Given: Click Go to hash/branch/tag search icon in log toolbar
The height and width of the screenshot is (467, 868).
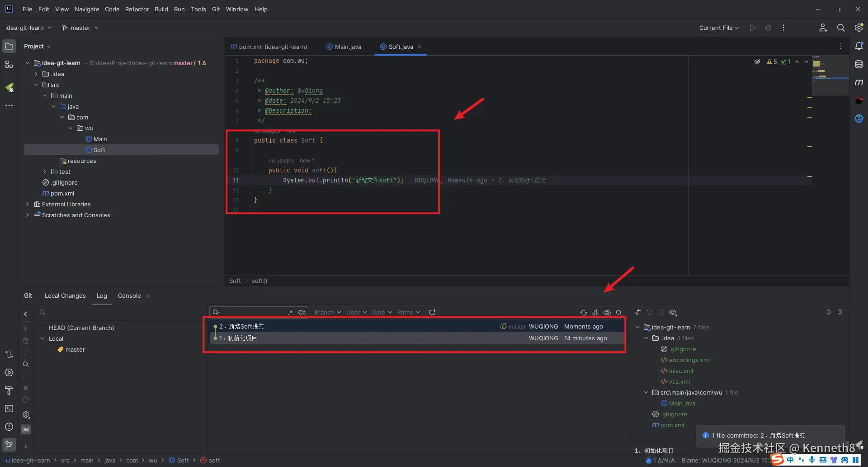Looking at the screenshot, I should pyautogui.click(x=619, y=313).
